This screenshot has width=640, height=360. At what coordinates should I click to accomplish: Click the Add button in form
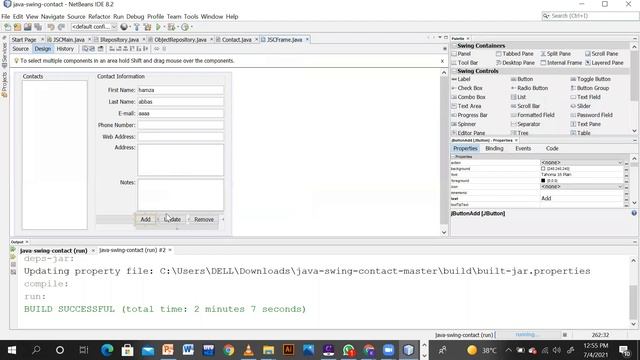(x=145, y=220)
